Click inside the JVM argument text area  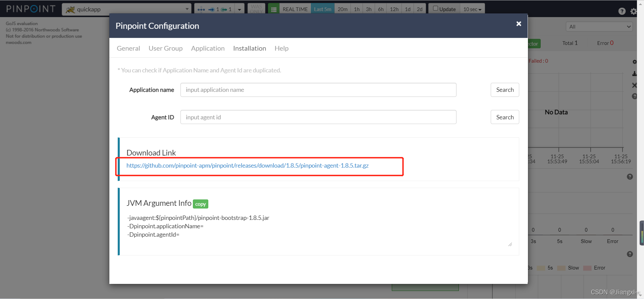[x=319, y=230]
